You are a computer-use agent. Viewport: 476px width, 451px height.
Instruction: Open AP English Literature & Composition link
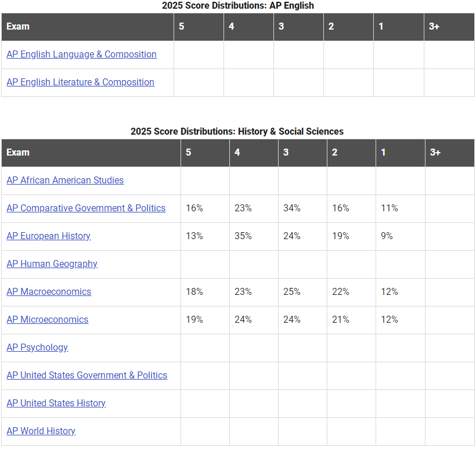[x=81, y=82]
